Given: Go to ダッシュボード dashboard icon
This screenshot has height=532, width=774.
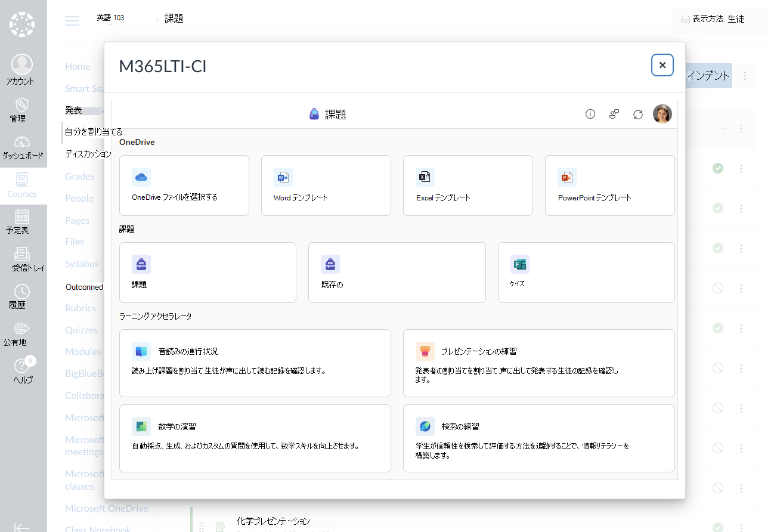Looking at the screenshot, I should 22,142.
